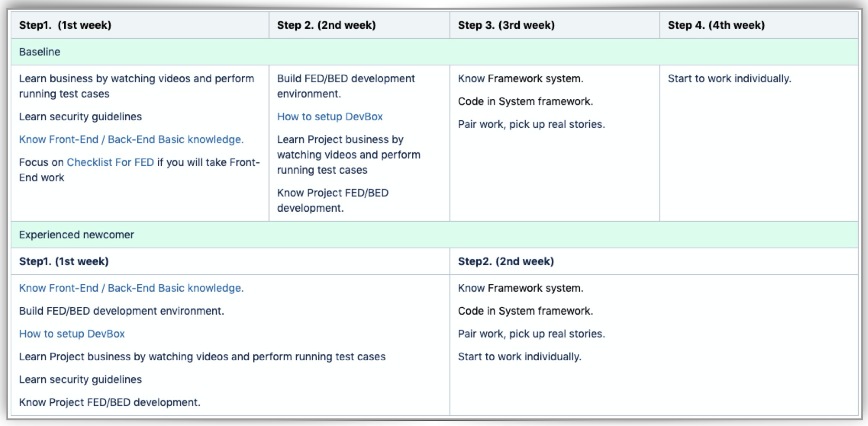Image resolution: width=868 pixels, height=426 pixels.
Task: Open Know Front-End / Back-End link under Experienced newcomer
Action: (x=131, y=288)
